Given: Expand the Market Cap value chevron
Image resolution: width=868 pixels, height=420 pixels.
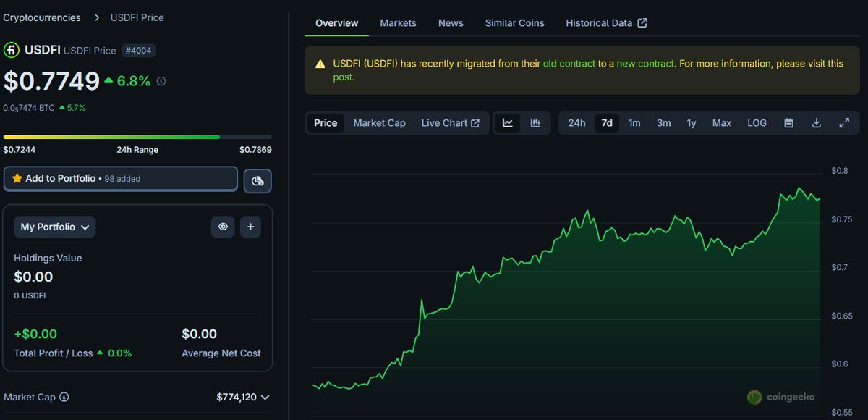Looking at the screenshot, I should (x=265, y=397).
